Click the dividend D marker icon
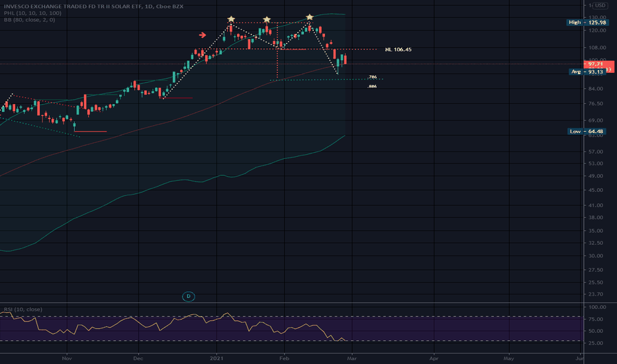Screen dimensions: 617x364 pyautogui.click(x=189, y=296)
